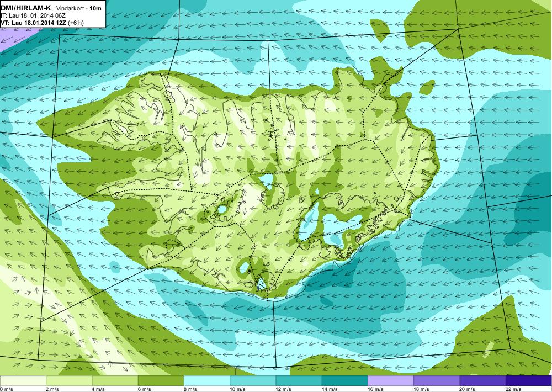552x392 pixels.
Task: Click the "DMI/HIRLAM-K" model title text
Action: pos(26,8)
